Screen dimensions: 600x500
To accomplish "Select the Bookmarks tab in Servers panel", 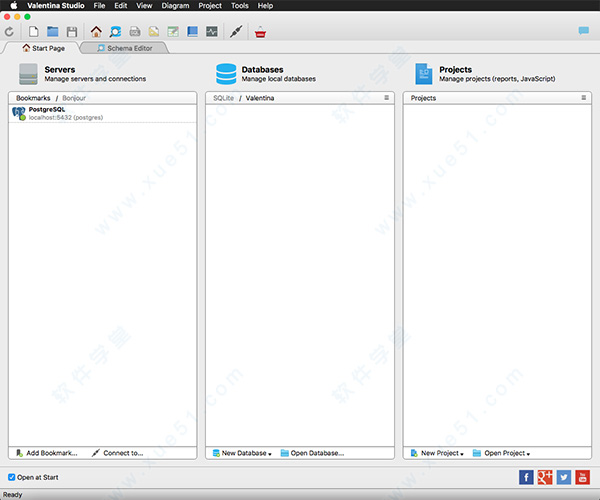I will point(33,98).
